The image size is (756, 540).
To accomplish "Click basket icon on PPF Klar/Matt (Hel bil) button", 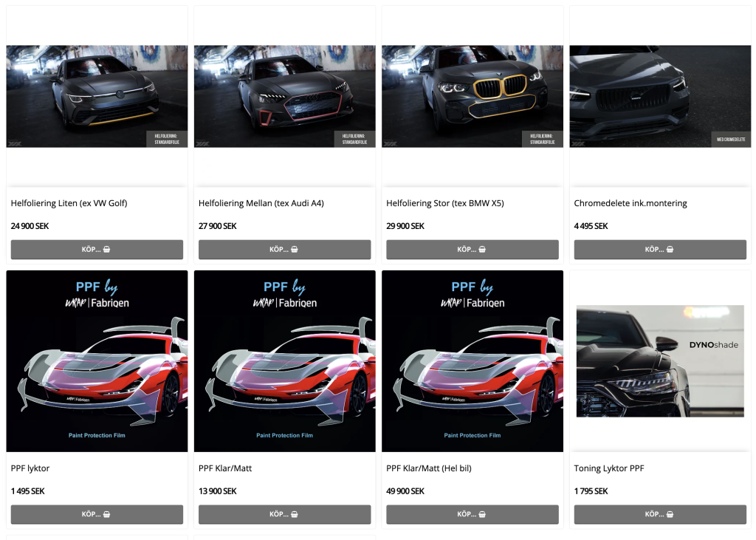I will click(482, 514).
